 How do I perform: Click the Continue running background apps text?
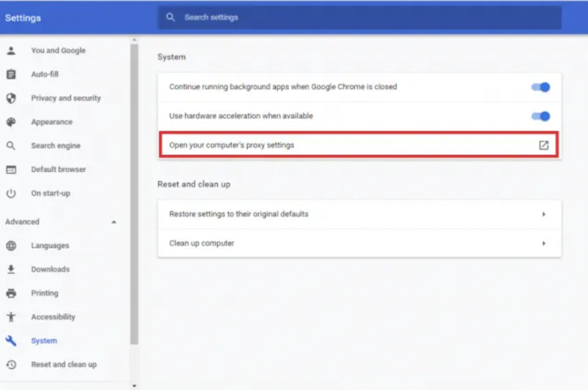283,87
